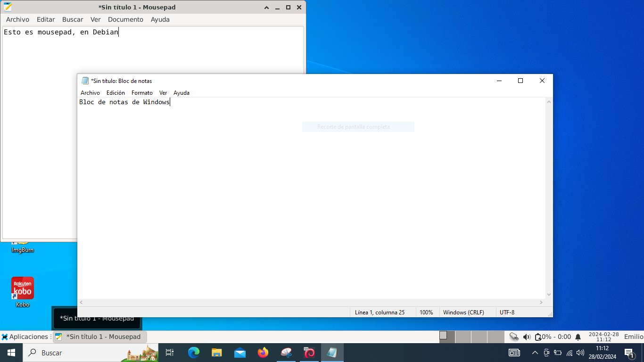Click the 100% zoom status entry
The height and width of the screenshot is (362, 644).
[x=426, y=312]
